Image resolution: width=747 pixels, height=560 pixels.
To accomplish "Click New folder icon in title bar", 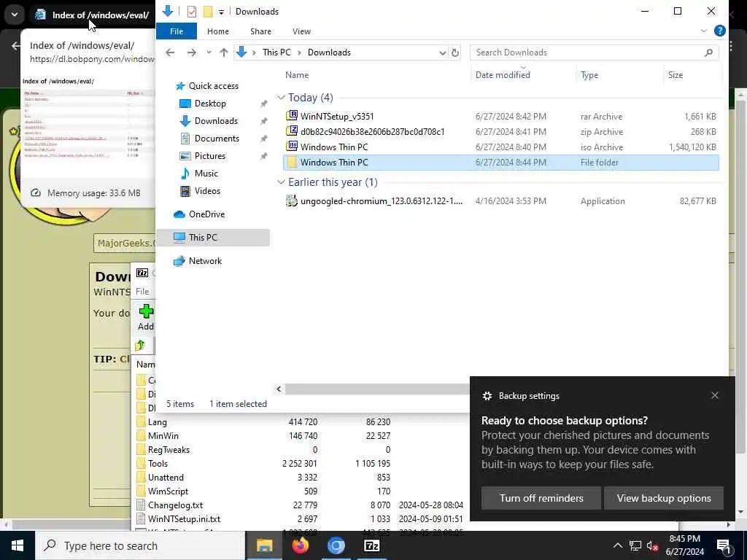I will click(x=208, y=12).
